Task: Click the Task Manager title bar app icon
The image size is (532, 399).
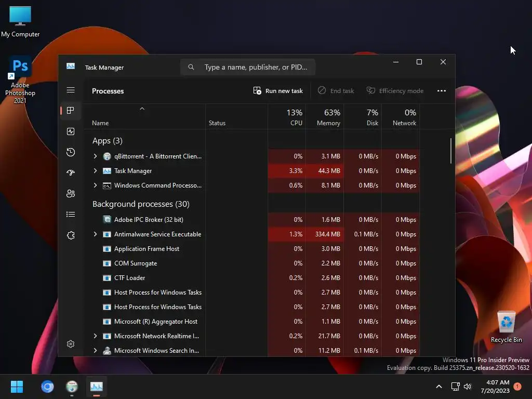Action: [x=71, y=66]
